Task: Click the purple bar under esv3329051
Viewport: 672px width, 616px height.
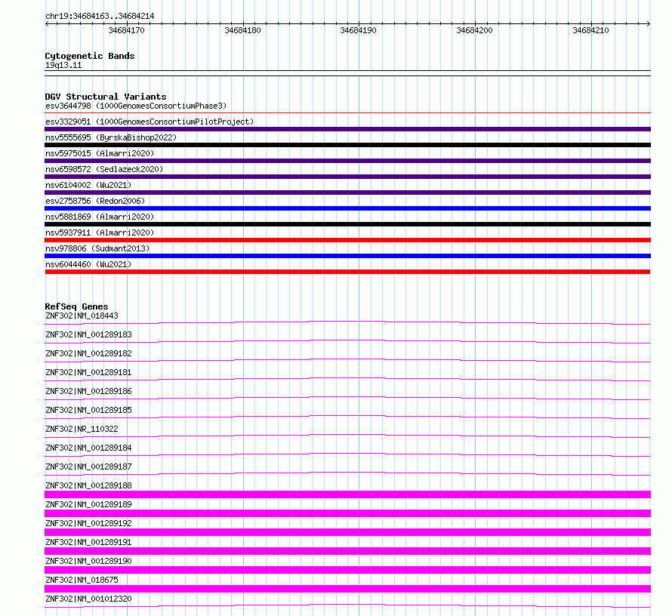Action: [347, 129]
